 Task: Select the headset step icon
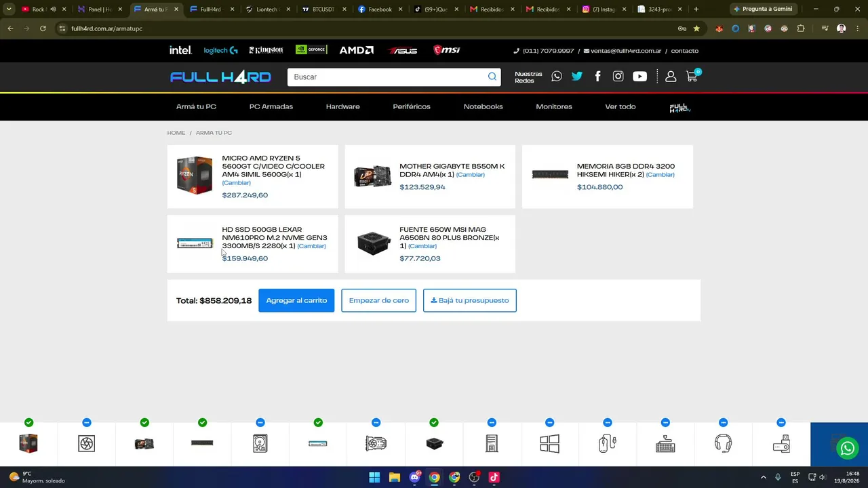point(723,444)
